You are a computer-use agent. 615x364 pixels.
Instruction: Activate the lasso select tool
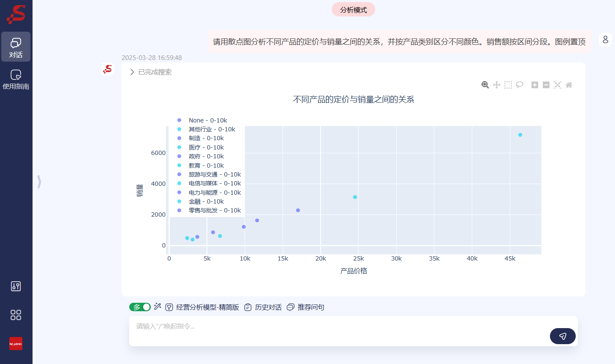click(x=519, y=84)
